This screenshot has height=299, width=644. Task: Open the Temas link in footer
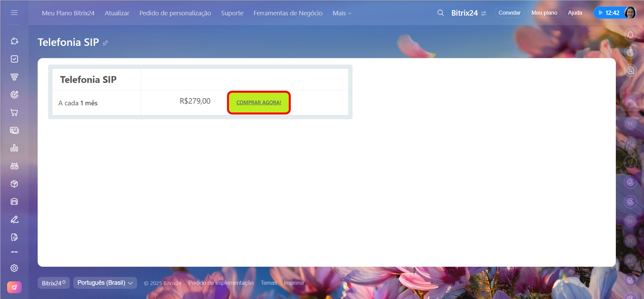coord(269,283)
